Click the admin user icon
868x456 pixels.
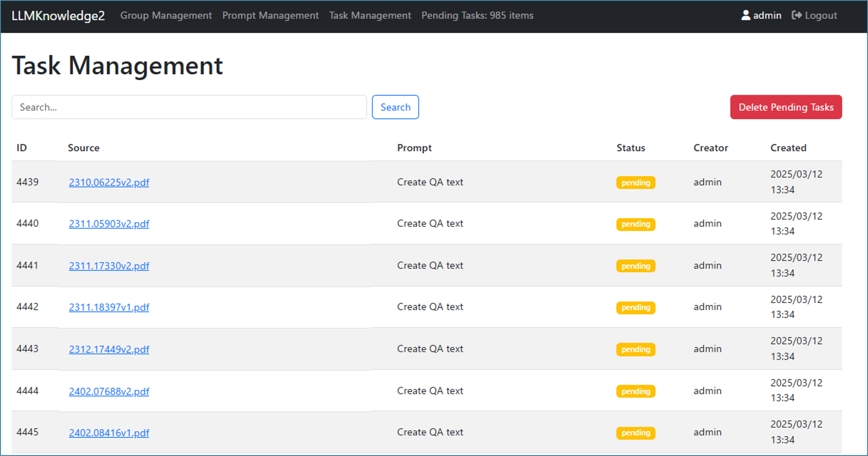(746, 15)
